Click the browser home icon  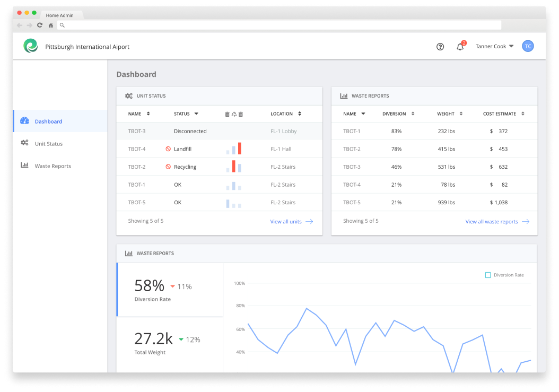50,25
